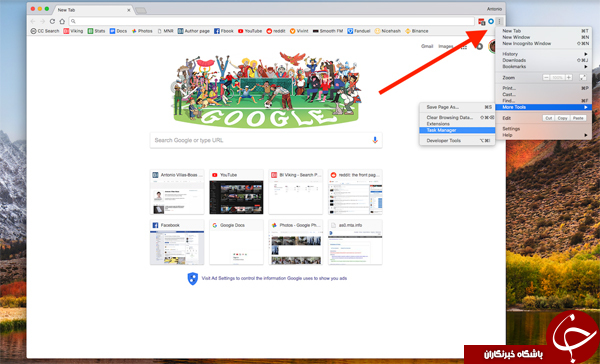Open Settings from the Chrome menu
The width and height of the screenshot is (600, 364).
tap(543, 129)
